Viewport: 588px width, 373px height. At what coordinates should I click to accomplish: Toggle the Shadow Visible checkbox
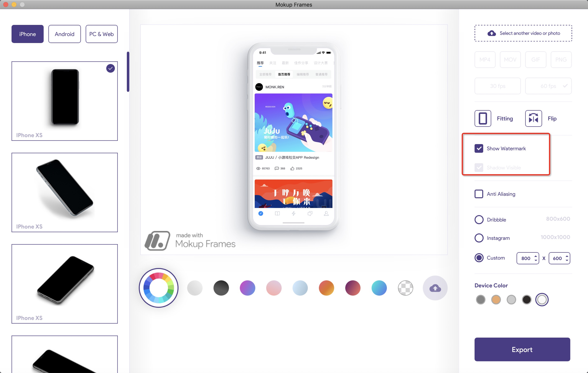[479, 168]
